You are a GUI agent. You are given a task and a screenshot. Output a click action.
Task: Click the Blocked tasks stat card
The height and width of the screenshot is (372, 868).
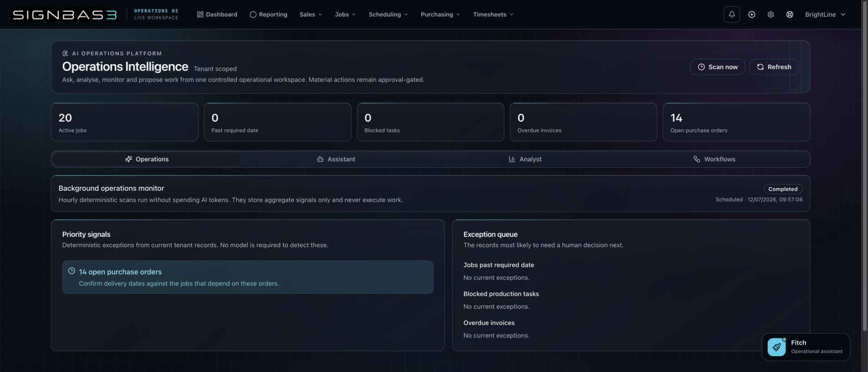pyautogui.click(x=431, y=122)
